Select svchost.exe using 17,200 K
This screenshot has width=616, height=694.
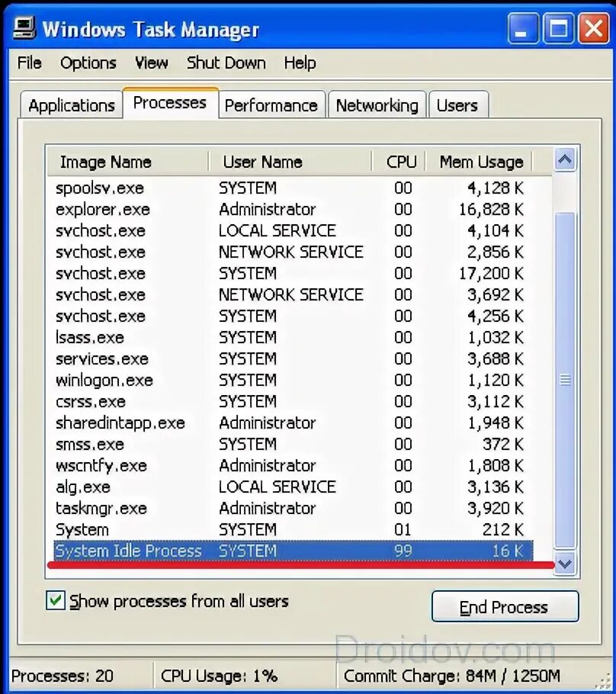(x=290, y=273)
